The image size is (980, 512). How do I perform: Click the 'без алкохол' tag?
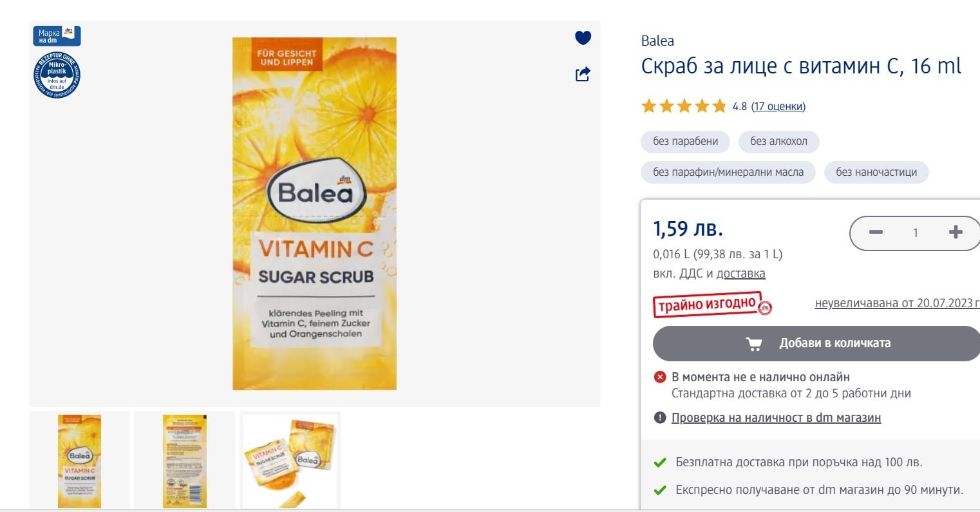(x=778, y=142)
